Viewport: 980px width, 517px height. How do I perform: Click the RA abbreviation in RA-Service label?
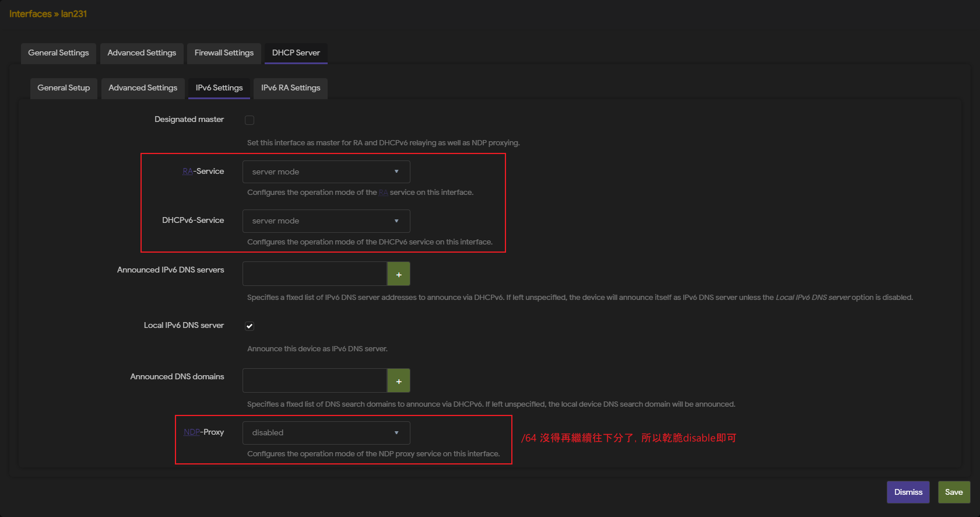click(187, 172)
